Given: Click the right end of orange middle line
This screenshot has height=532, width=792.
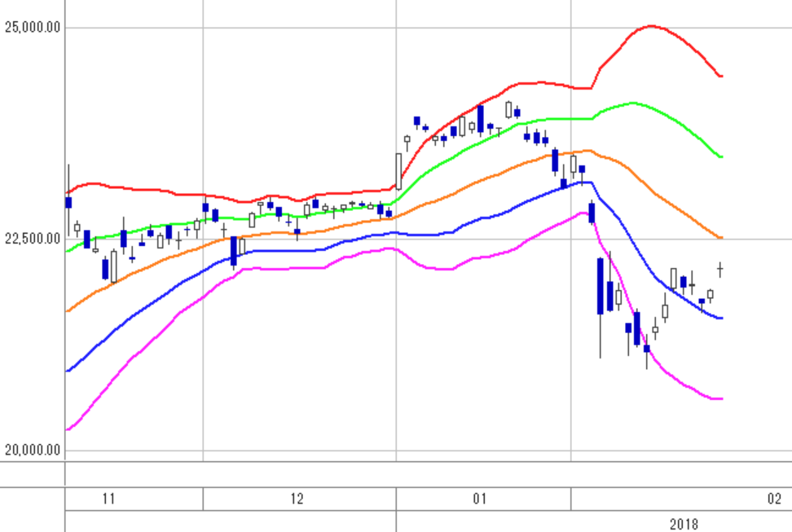Looking at the screenshot, I should click(721, 237).
